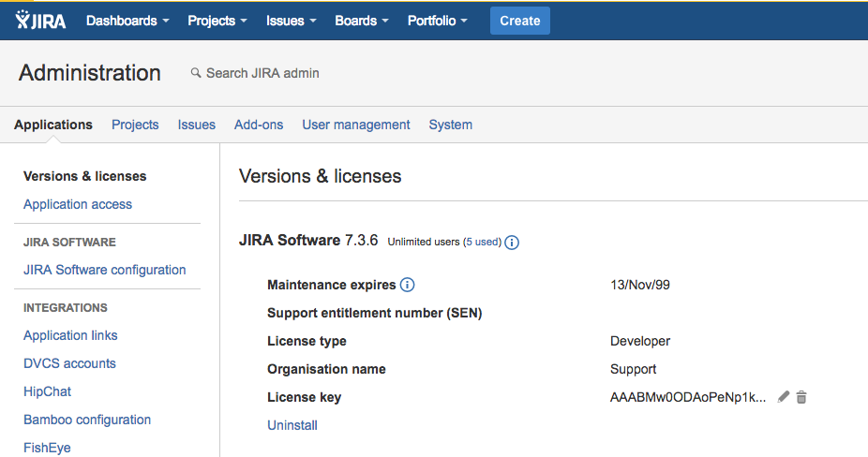This screenshot has width=868, height=457.
Task: Open Application links in sidebar
Action: pyautogui.click(x=70, y=335)
